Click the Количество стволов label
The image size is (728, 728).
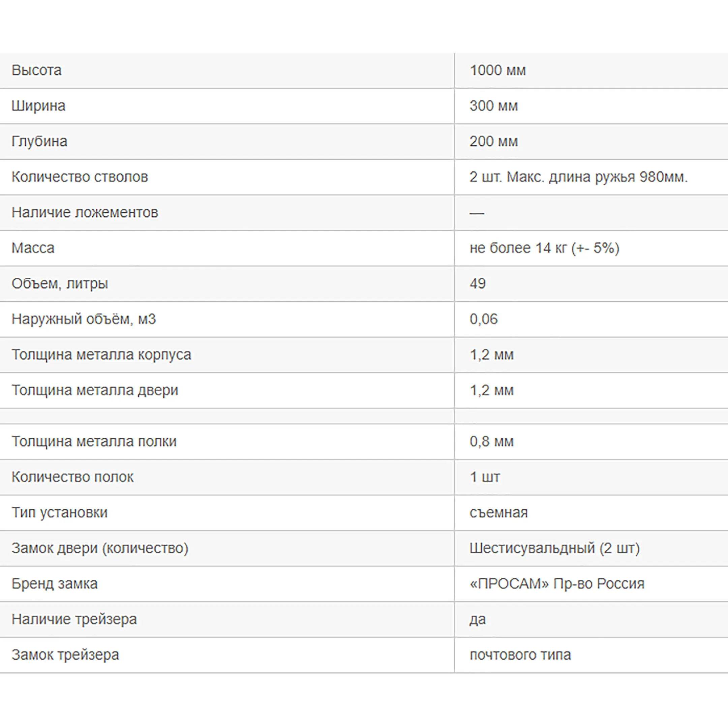80,177
